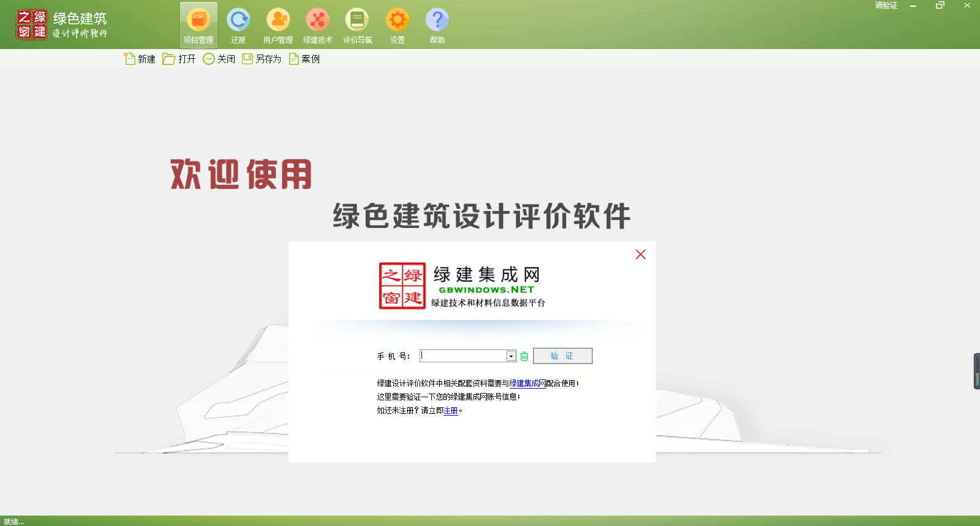Expand the 手机号 dropdown arrow
Screen dimensions: 980x526
point(511,356)
